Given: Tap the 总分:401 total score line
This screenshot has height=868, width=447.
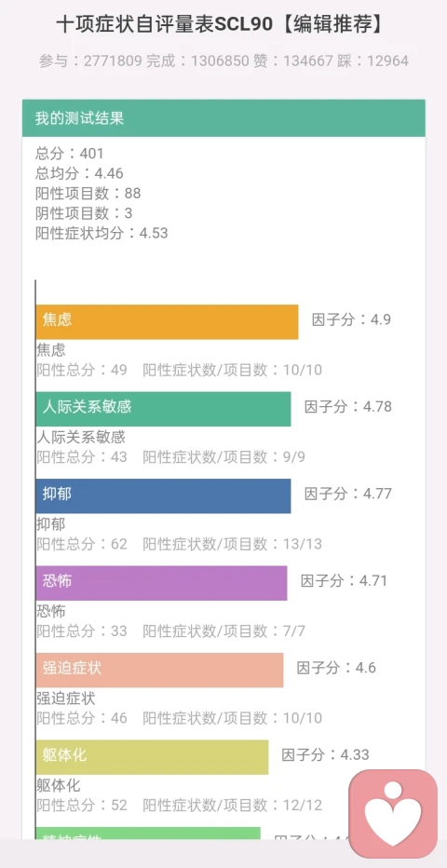Looking at the screenshot, I should [x=70, y=154].
